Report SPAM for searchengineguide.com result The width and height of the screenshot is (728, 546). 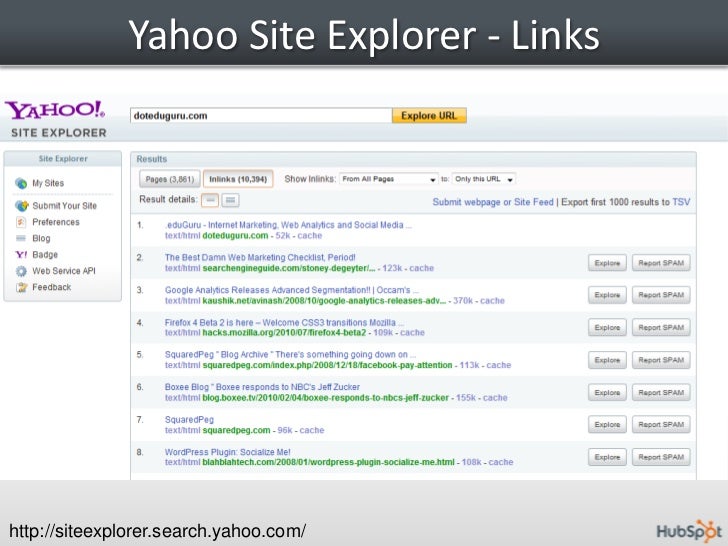[x=661, y=263]
